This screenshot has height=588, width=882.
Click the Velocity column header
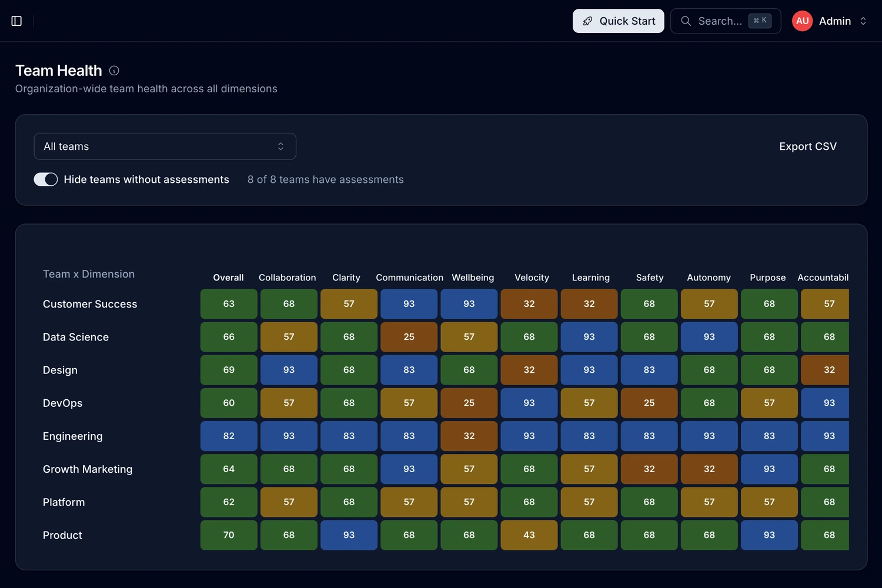pos(532,278)
